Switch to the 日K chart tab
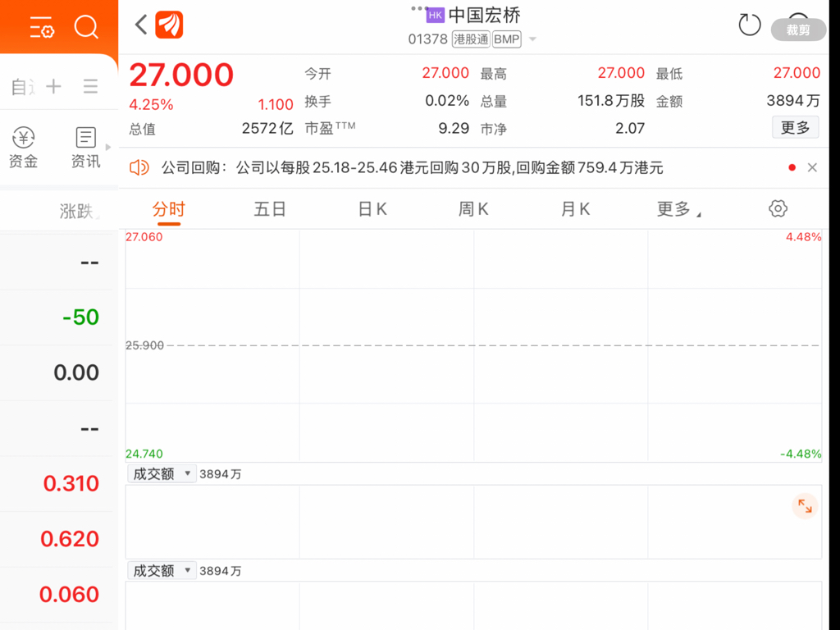Image resolution: width=840 pixels, height=630 pixels. tap(372, 209)
